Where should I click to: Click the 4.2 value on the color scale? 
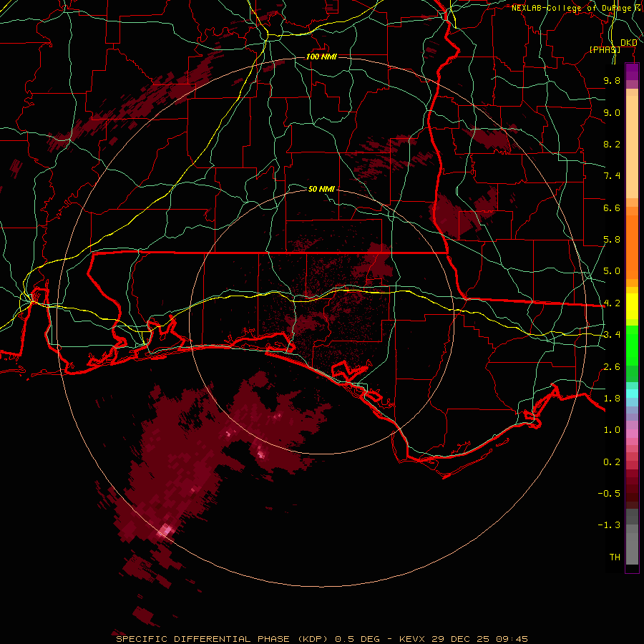(x=612, y=303)
